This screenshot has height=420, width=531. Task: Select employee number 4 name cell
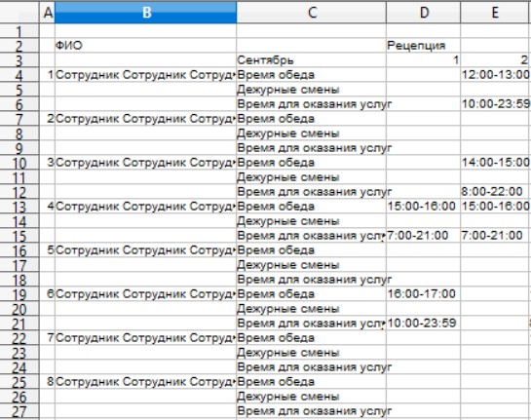145,206
